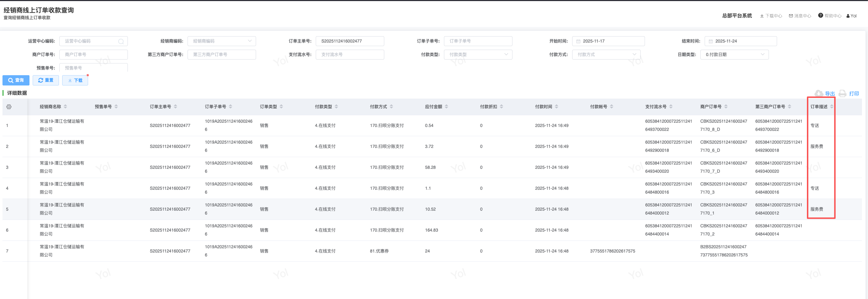Screen dimensions: 868x299
Task: Click the 导出 cloud export icon
Action: click(x=819, y=93)
